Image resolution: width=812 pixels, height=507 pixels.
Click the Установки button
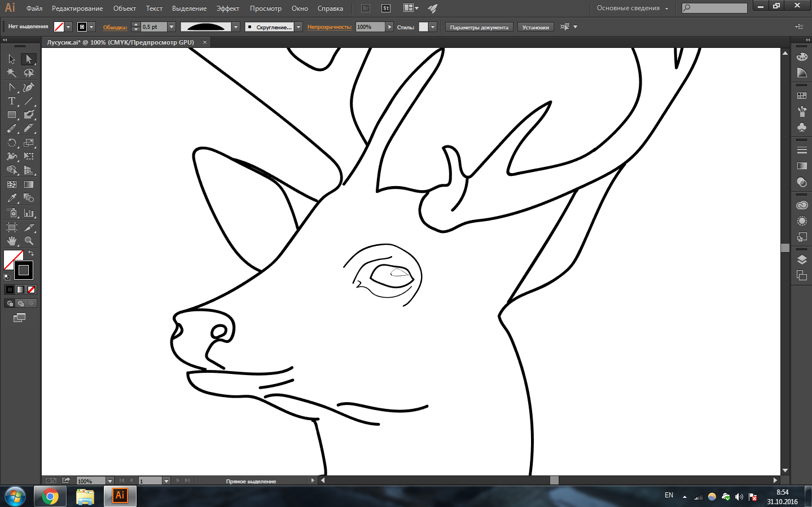535,27
